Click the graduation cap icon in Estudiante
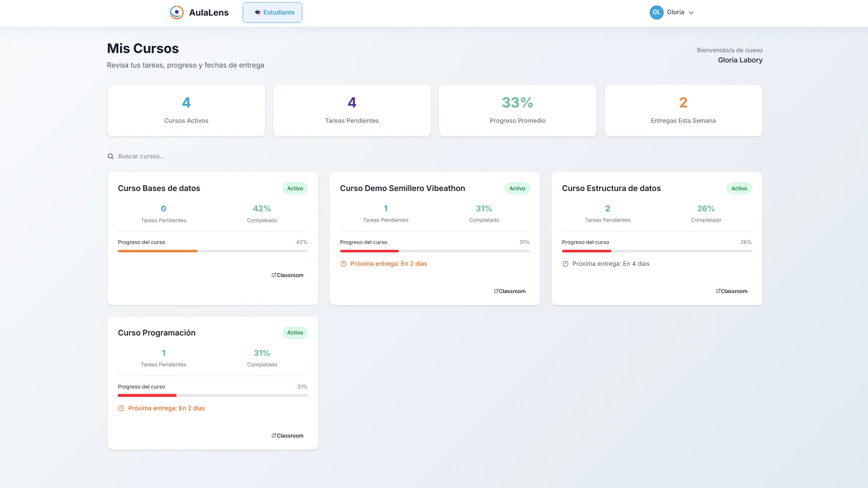 point(258,12)
